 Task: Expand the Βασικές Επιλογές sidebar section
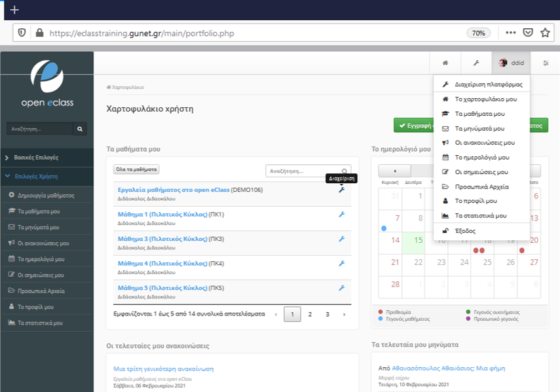coord(46,158)
